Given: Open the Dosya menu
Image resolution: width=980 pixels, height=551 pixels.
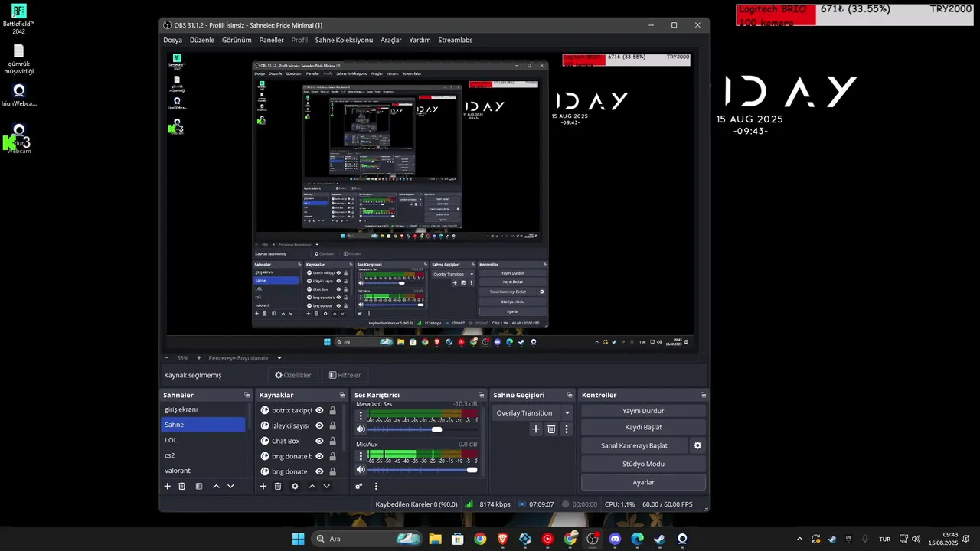Looking at the screenshot, I should click(x=172, y=40).
